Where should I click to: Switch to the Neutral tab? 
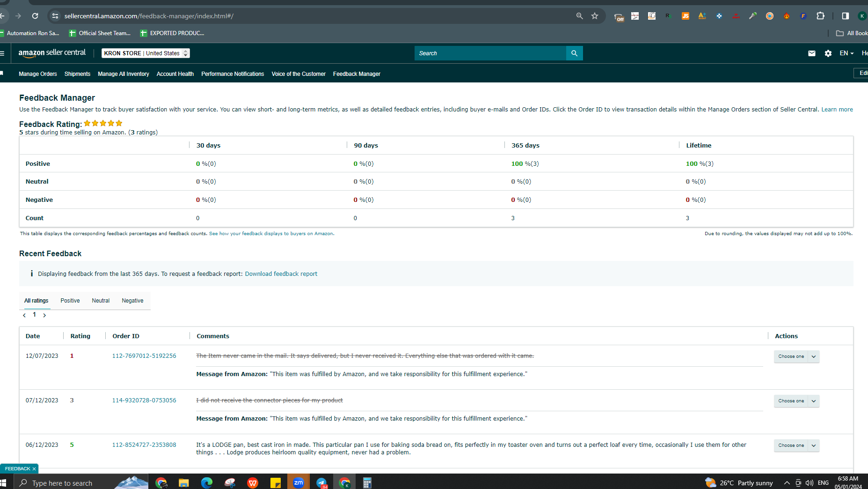101,301
